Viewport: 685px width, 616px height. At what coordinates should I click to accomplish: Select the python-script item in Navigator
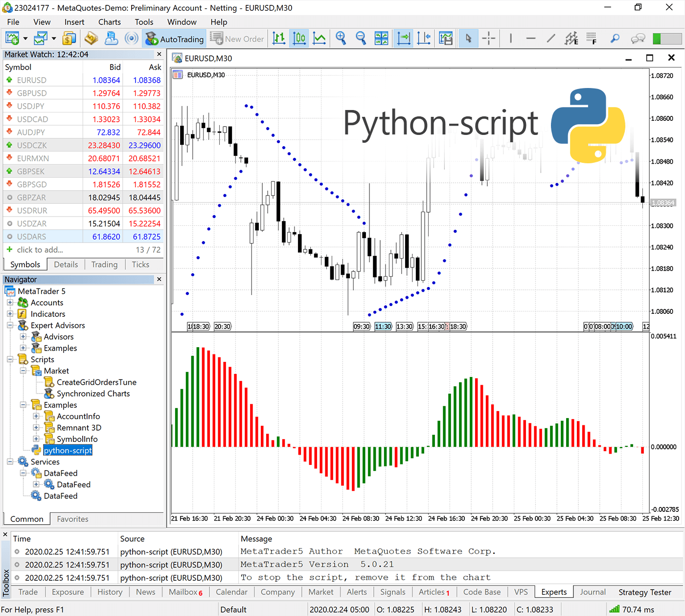point(68,450)
